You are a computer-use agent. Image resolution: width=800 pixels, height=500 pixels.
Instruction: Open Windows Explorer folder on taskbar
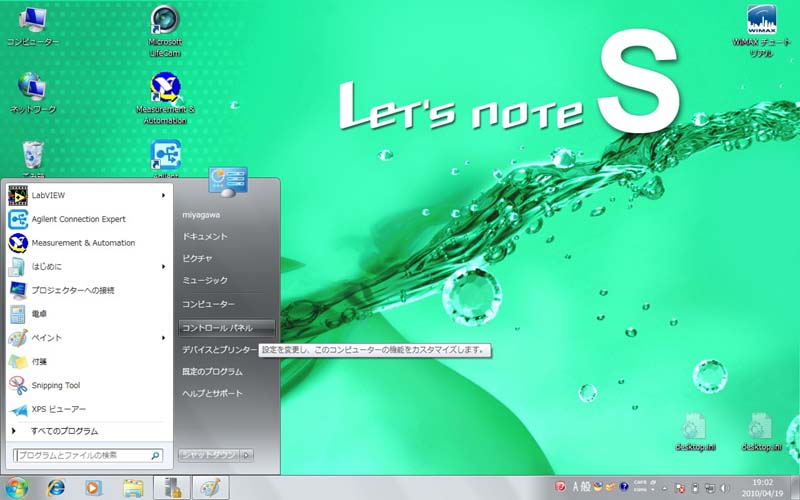[x=133, y=488]
